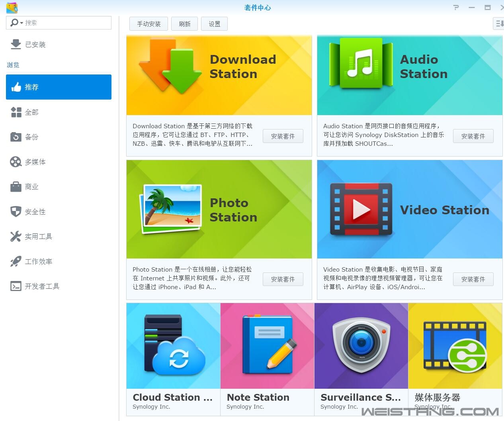Install the Download Station package
The height and width of the screenshot is (421, 504).
(x=283, y=136)
